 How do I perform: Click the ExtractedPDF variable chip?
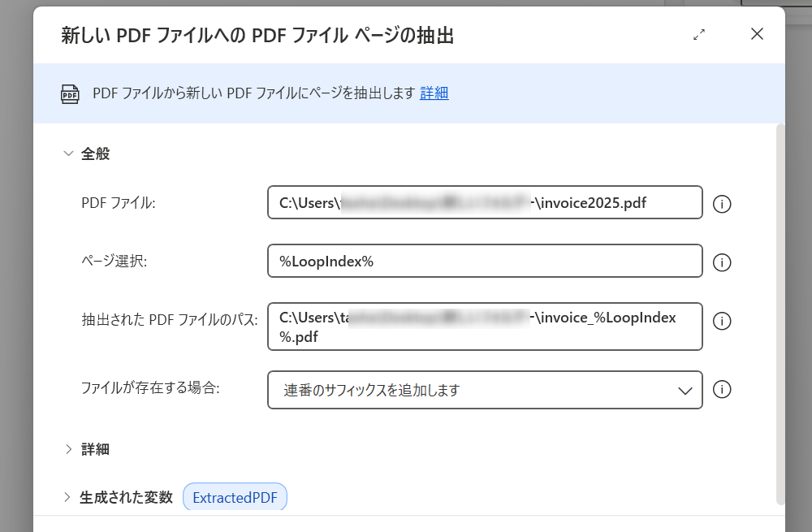click(x=235, y=497)
